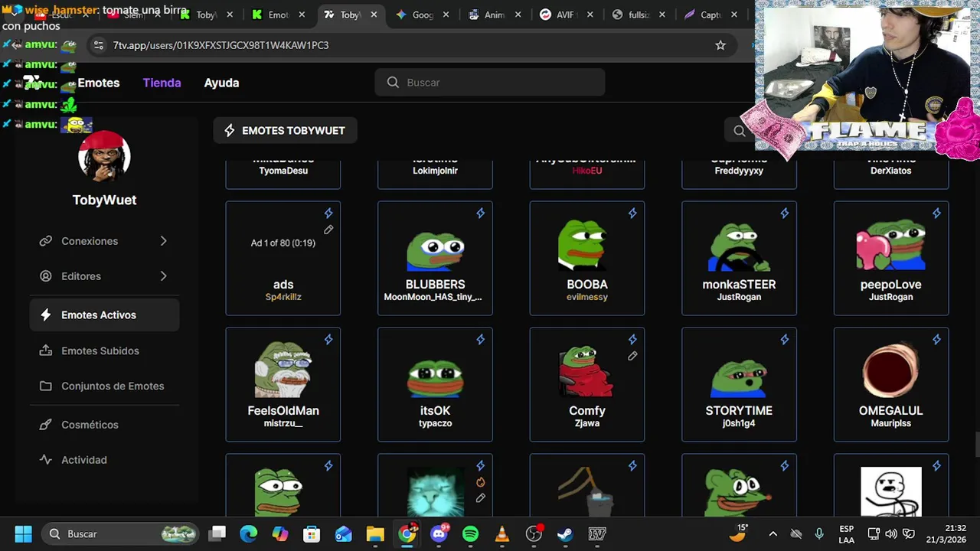Screen dimensions: 980x551
Task: Click the 7TV Buscar search field
Action: click(x=490, y=83)
